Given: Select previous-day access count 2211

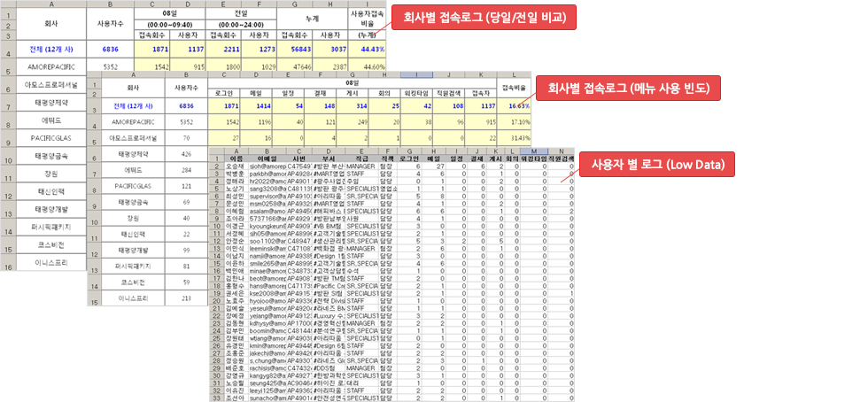Looking at the screenshot, I should pyautogui.click(x=223, y=50).
